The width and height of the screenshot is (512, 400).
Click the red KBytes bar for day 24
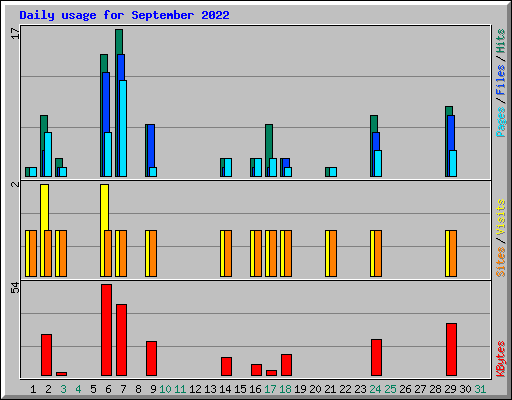(x=376, y=358)
